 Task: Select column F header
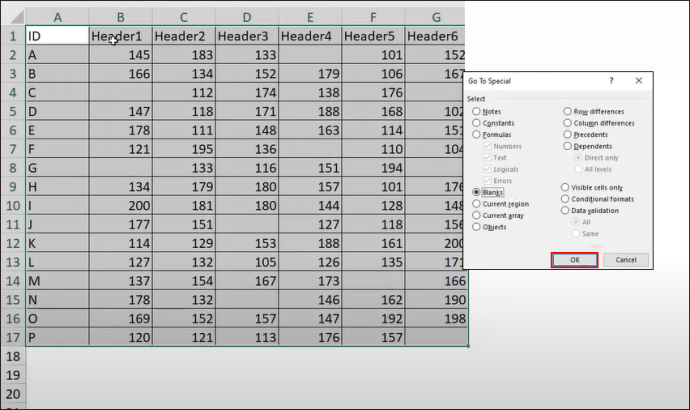point(373,17)
